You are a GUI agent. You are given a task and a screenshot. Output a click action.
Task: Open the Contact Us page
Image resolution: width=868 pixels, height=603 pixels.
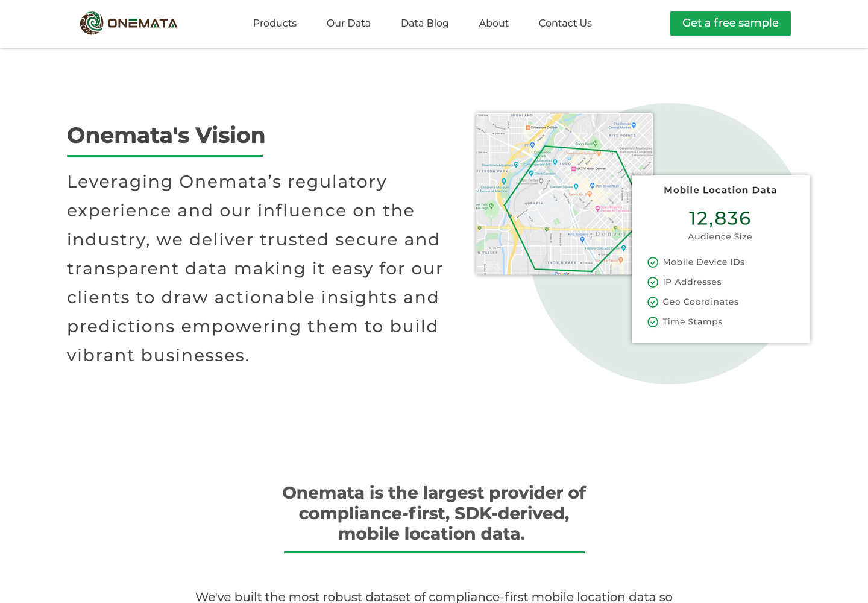tap(565, 23)
